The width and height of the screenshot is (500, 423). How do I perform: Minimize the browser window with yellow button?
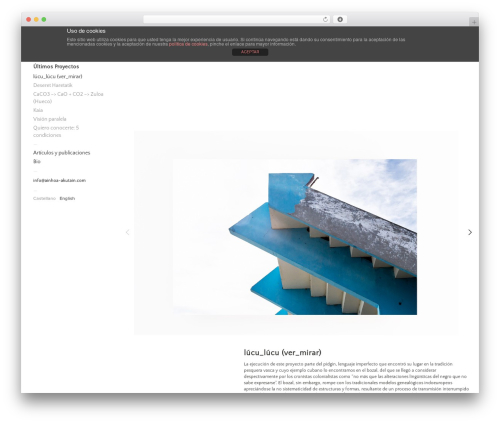coord(36,19)
